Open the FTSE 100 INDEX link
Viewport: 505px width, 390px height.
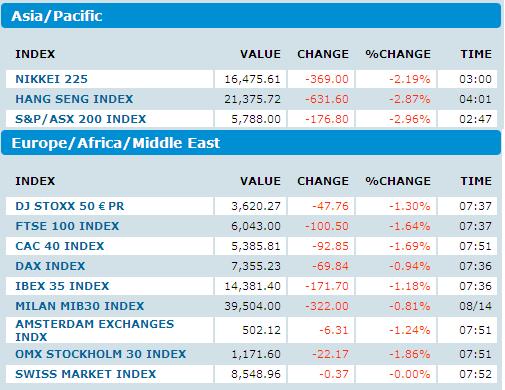tap(67, 226)
